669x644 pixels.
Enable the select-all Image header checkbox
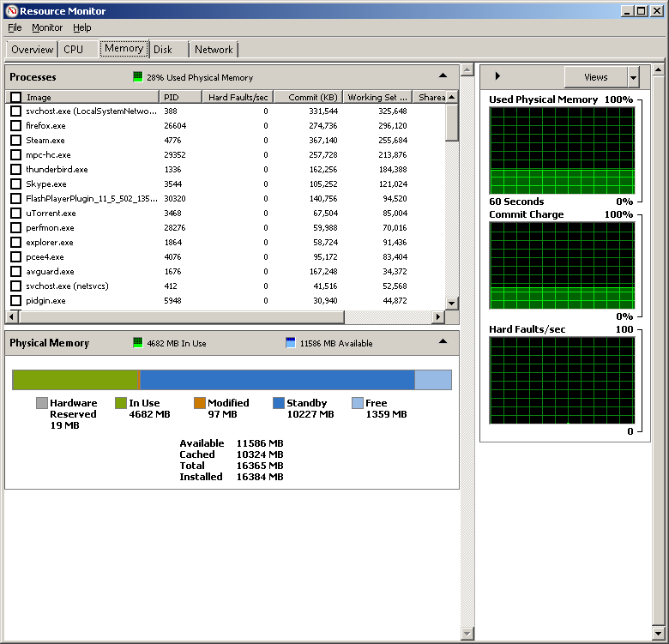tap(15, 98)
